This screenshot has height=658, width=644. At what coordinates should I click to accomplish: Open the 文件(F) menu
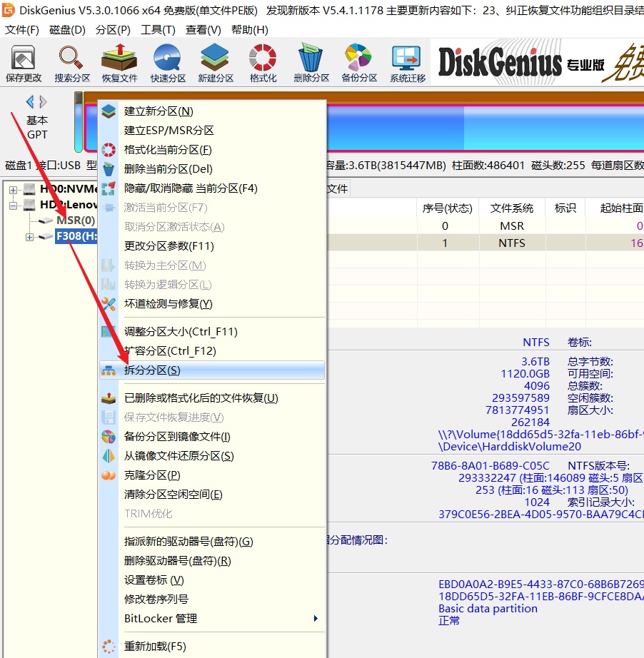22,30
